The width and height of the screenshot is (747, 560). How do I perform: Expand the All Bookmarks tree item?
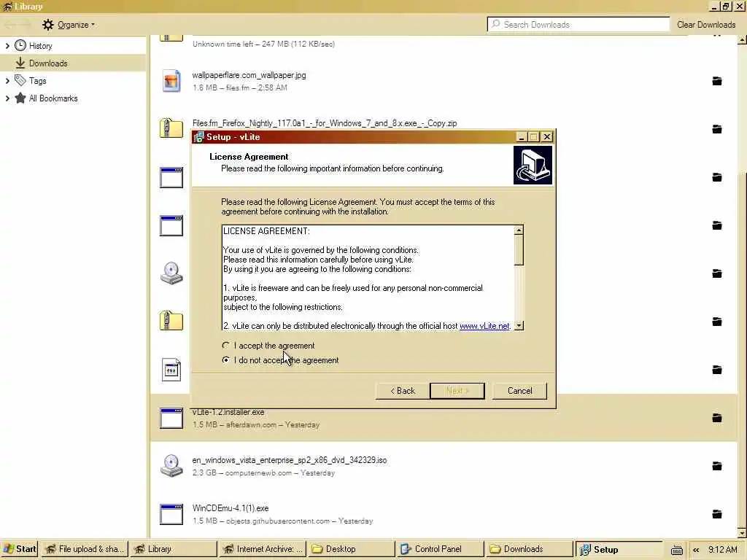pos(7,98)
